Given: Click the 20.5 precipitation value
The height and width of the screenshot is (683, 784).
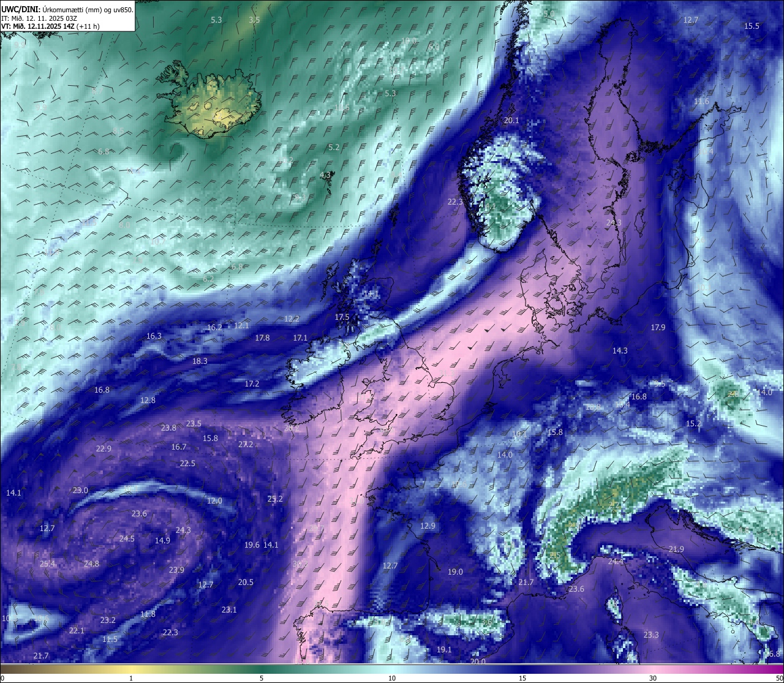Looking at the screenshot, I should pyautogui.click(x=246, y=583).
